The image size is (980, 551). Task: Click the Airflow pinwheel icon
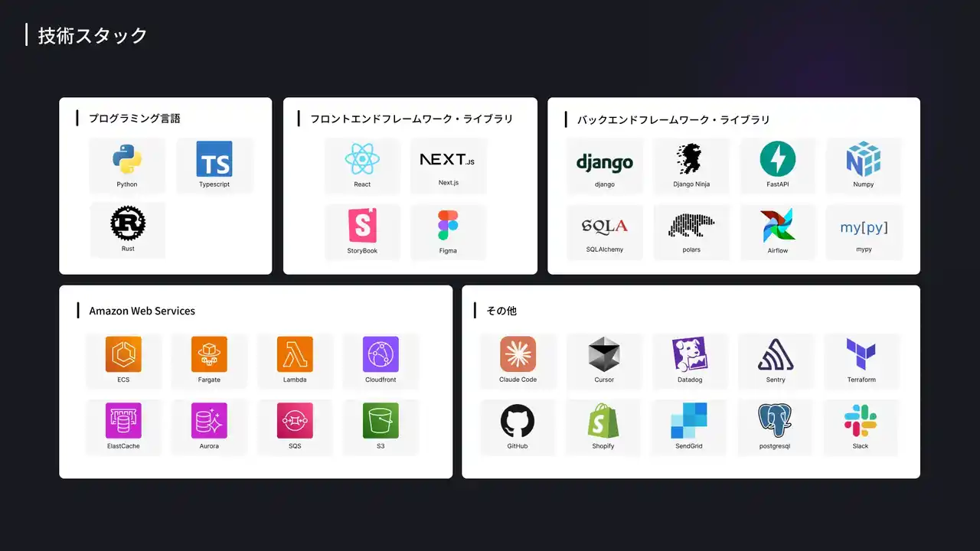coord(777,226)
